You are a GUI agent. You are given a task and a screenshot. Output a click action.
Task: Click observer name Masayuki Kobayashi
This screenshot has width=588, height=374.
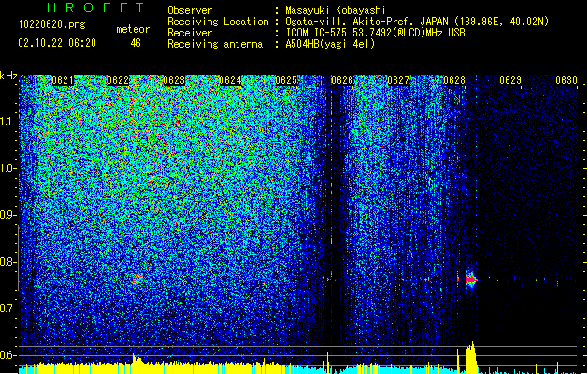point(336,10)
